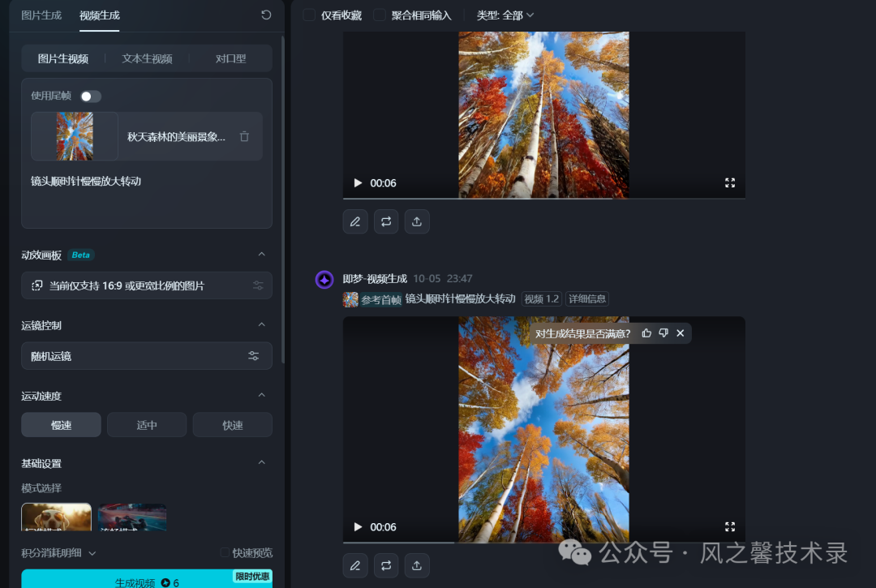Open the 类型: 全部 dropdown

(x=505, y=15)
